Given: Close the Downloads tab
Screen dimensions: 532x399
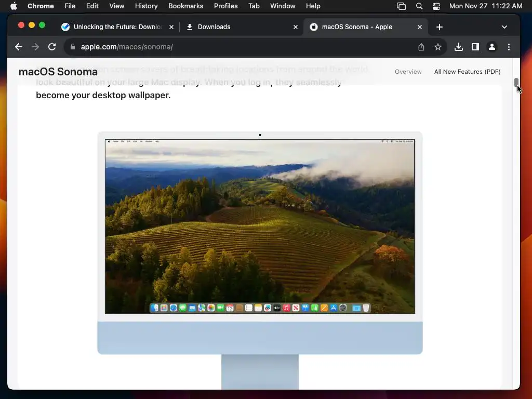Looking at the screenshot, I should click(x=296, y=27).
